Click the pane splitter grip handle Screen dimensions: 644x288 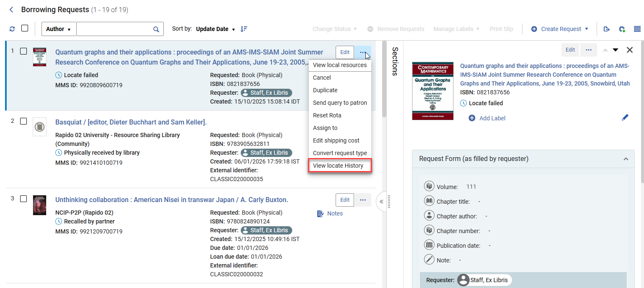click(x=389, y=202)
